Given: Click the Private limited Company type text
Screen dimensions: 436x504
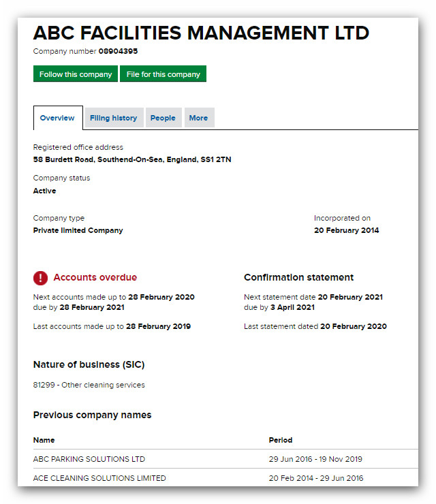Looking at the screenshot, I should tap(78, 231).
